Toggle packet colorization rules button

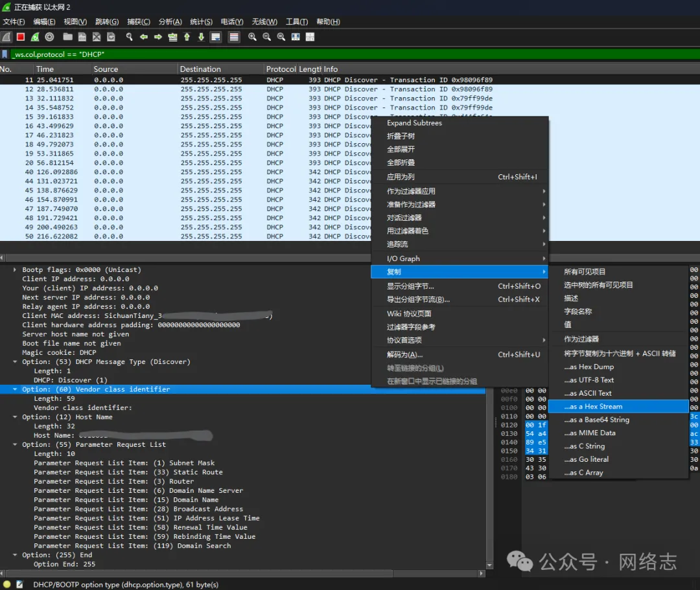tap(234, 37)
